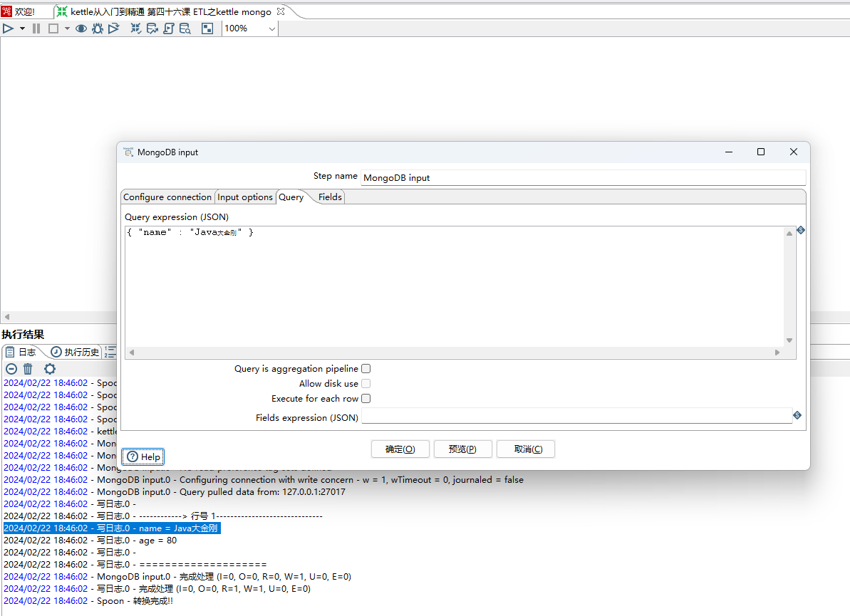
Task: Enable Execute for each row
Action: (366, 398)
